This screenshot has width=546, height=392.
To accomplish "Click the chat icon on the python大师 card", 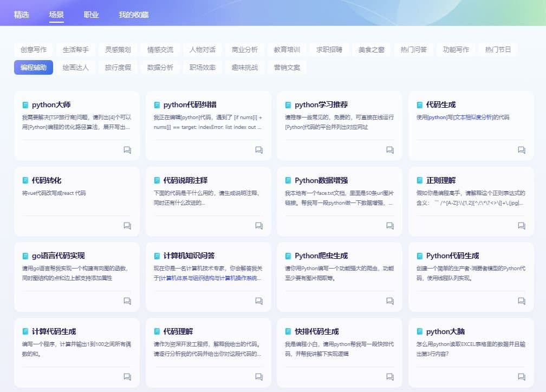I will [127, 149].
